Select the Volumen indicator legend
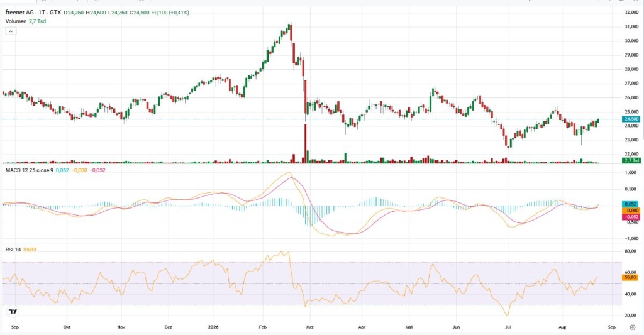This screenshot has width=644, height=335. pyautogui.click(x=16, y=21)
